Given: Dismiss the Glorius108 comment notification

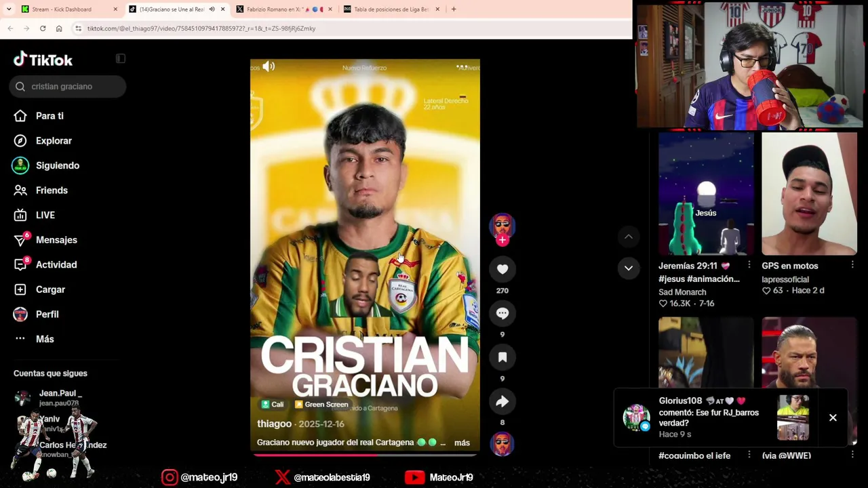Looking at the screenshot, I should [833, 418].
